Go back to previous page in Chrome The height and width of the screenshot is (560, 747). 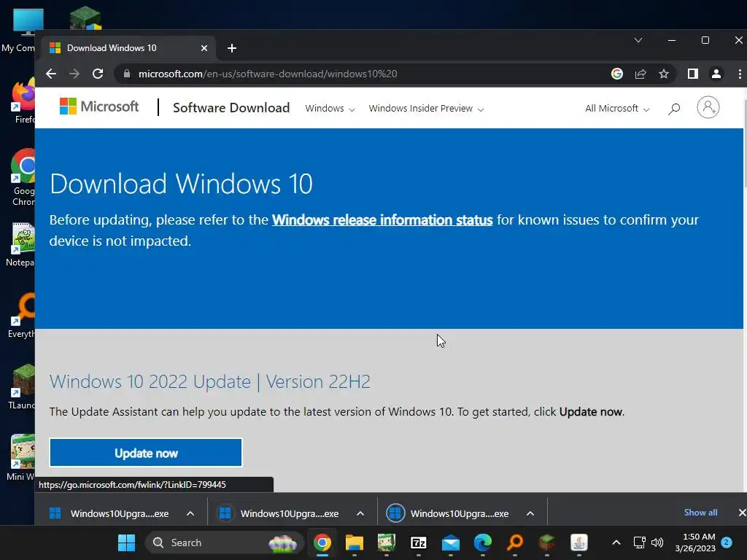[x=51, y=74]
